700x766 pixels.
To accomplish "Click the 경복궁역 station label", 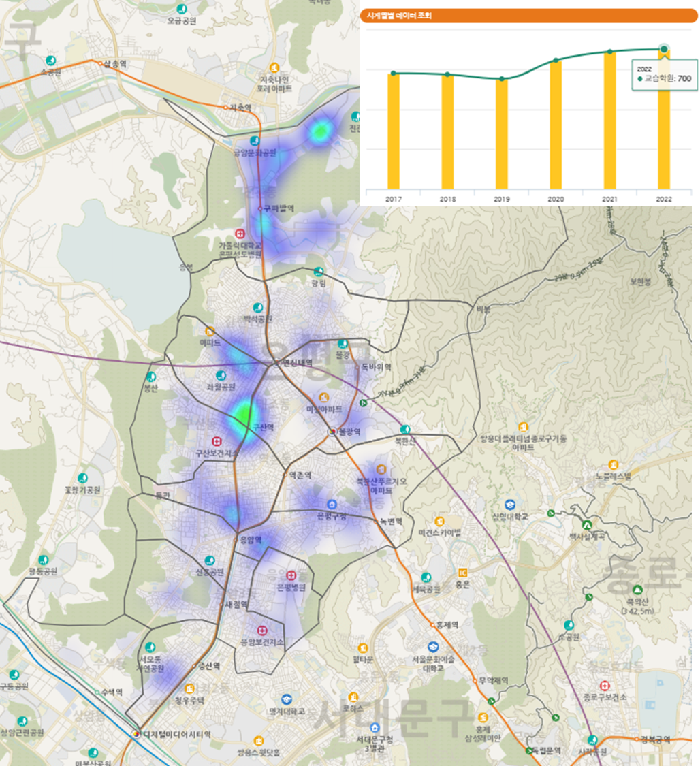I will pos(656,739).
